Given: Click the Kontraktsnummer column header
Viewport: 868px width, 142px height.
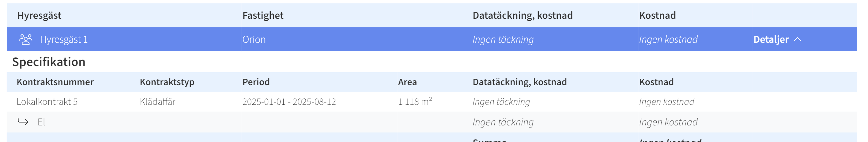Looking at the screenshot, I should point(55,82).
